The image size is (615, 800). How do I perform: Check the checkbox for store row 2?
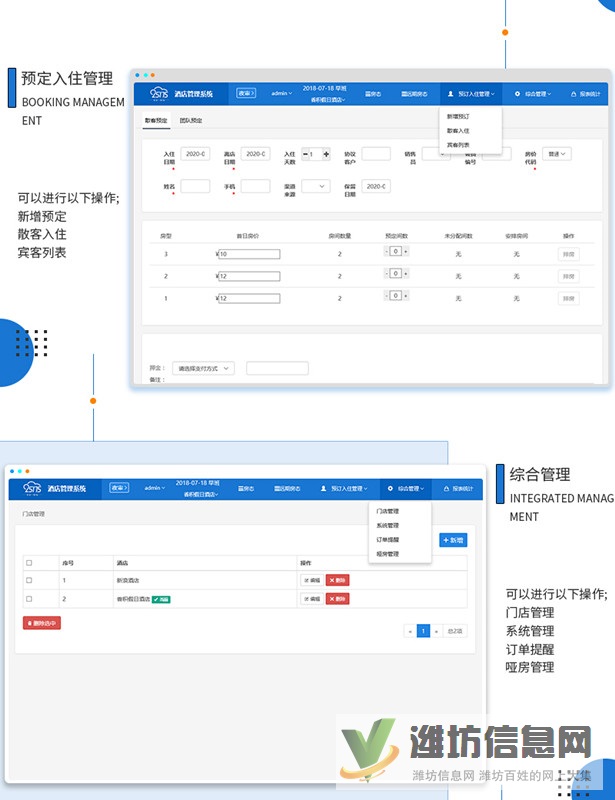(x=29, y=598)
